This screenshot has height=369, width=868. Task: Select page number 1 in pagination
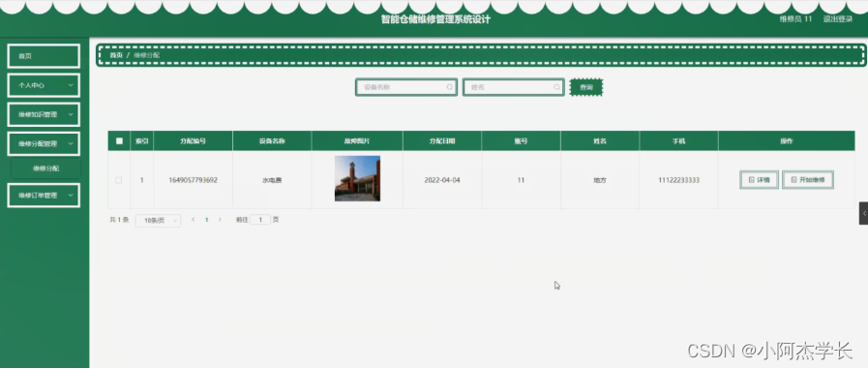[206, 220]
